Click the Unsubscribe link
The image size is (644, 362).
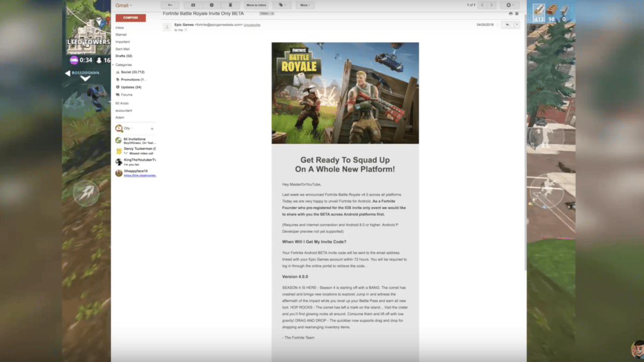pos(252,25)
